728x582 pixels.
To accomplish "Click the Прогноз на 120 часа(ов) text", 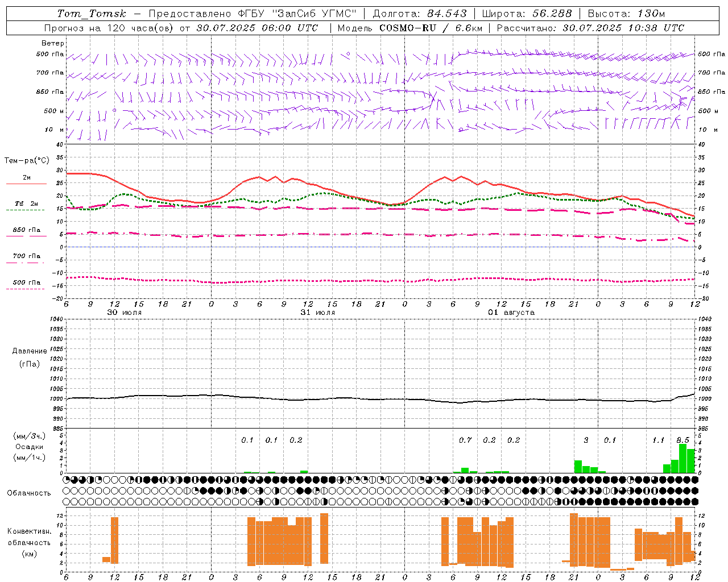I will (109, 28).
